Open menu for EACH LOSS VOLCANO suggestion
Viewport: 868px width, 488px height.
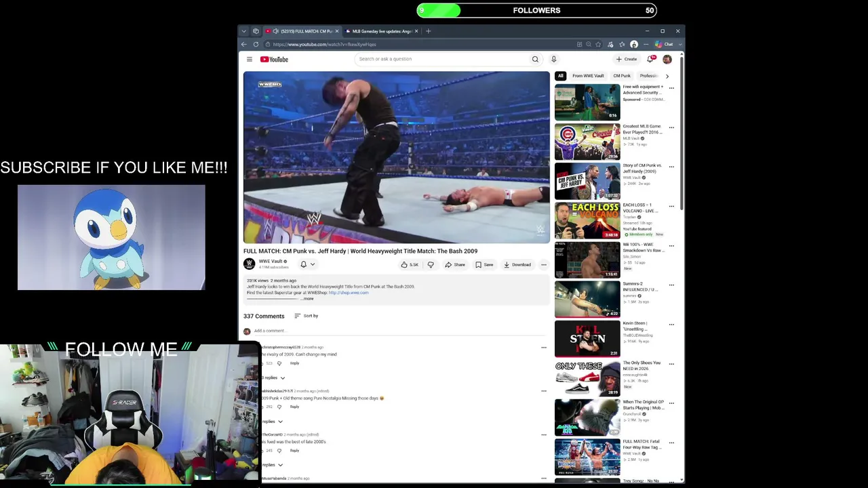(671, 206)
